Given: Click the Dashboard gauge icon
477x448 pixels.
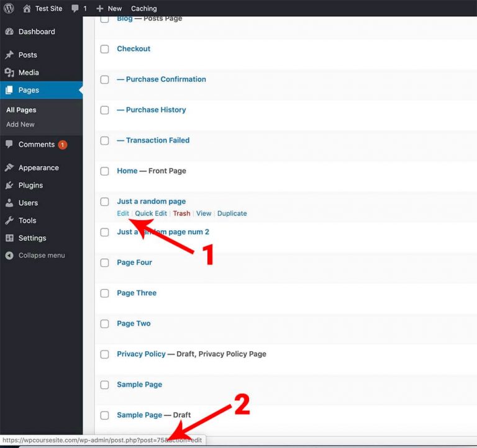Looking at the screenshot, I should pos(9,32).
